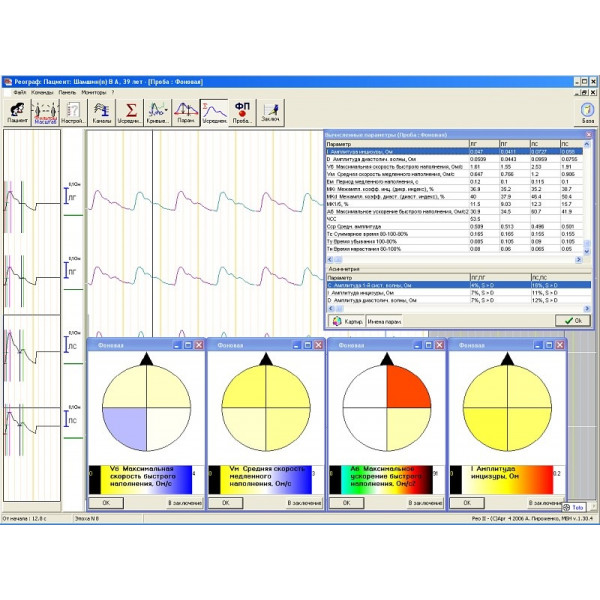Select the ЧСС parameter row
This screenshot has width=600, height=600.
pos(454,219)
